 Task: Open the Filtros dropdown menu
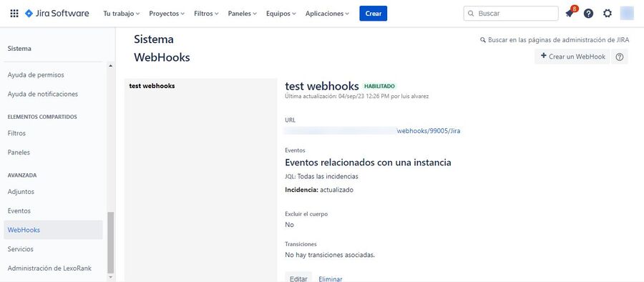click(207, 14)
